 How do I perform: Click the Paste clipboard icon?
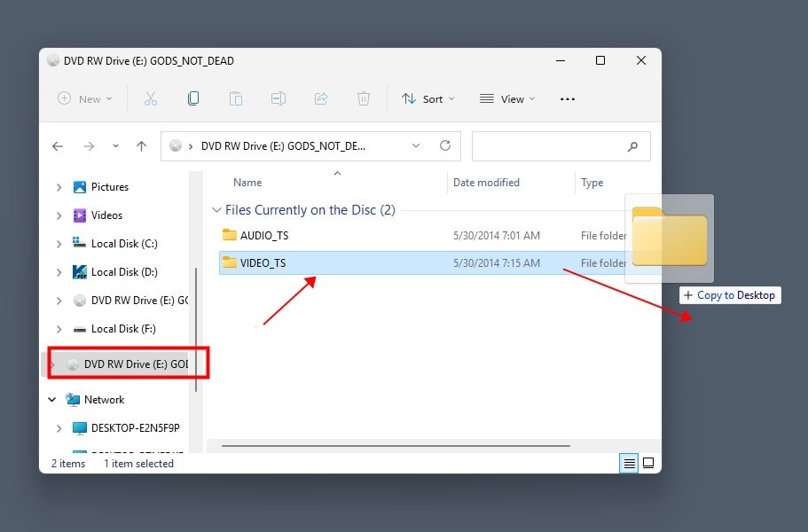(x=235, y=98)
